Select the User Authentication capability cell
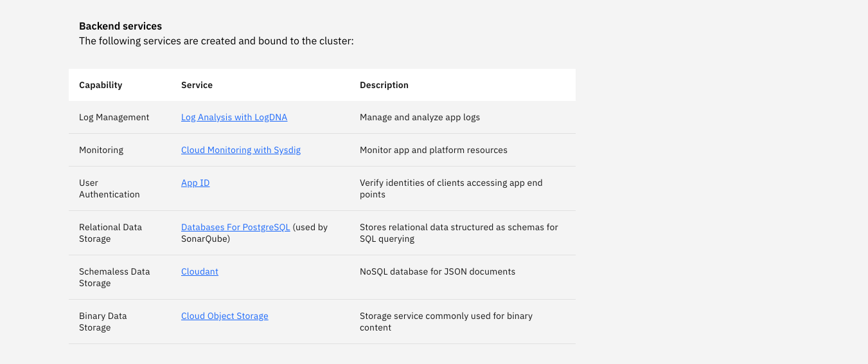868x364 pixels. 109,188
